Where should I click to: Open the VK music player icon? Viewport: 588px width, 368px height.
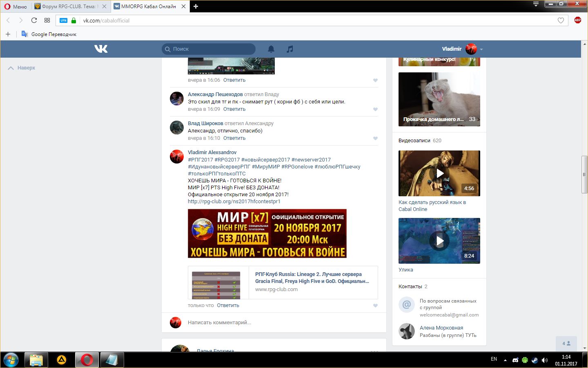pyautogui.click(x=290, y=49)
